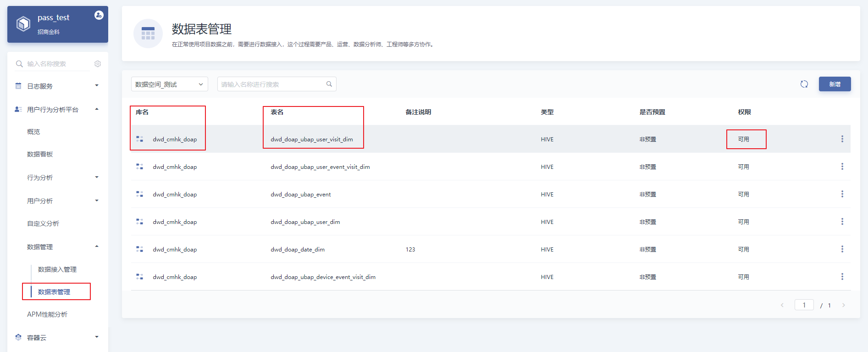The image size is (868, 352).
Task: Open more actions for dwd_doap_date_dim row
Action: click(x=842, y=249)
